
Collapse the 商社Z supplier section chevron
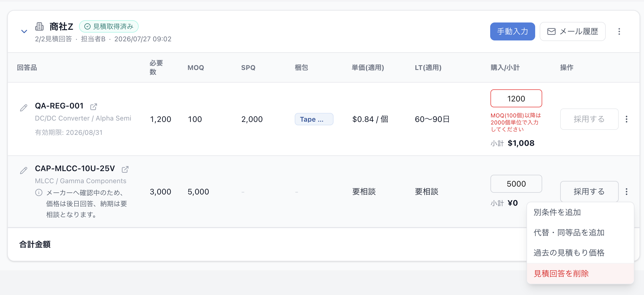[24, 31]
